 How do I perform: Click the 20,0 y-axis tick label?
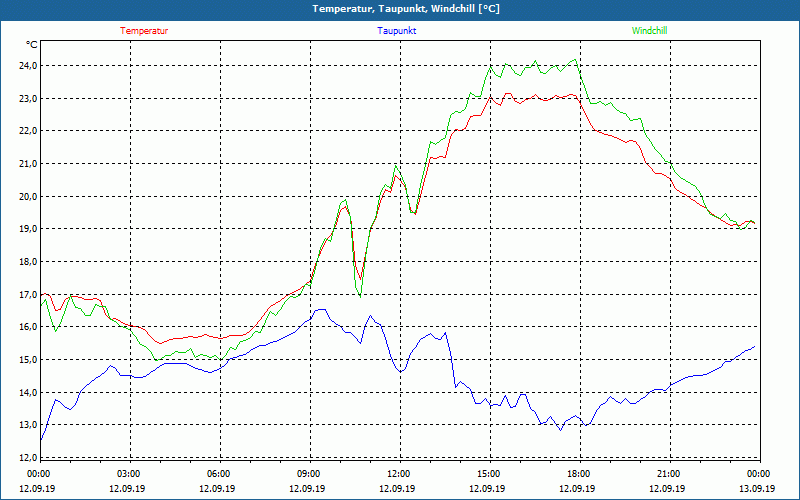pyautogui.click(x=27, y=196)
